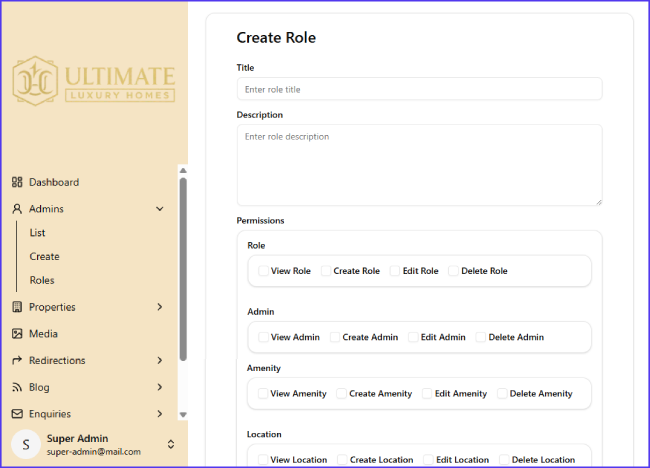The image size is (650, 468).
Task: Tick the Edit Role checkbox
Action: coord(395,271)
